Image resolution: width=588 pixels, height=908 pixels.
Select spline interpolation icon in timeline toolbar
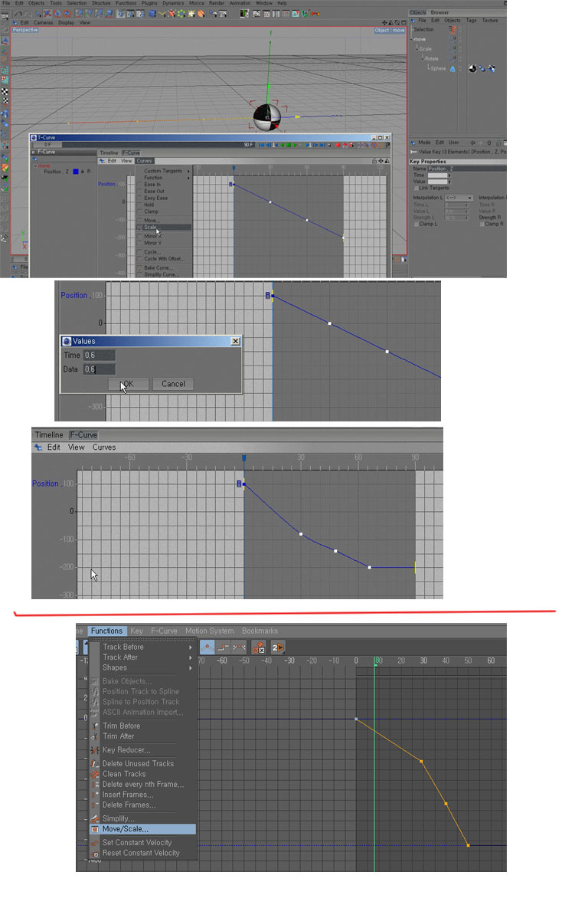click(x=239, y=647)
